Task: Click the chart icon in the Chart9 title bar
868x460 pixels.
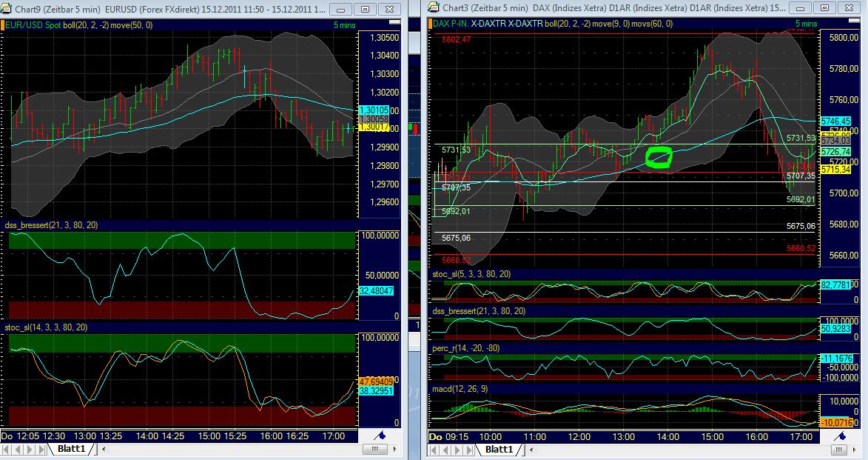Action: [x=7, y=8]
